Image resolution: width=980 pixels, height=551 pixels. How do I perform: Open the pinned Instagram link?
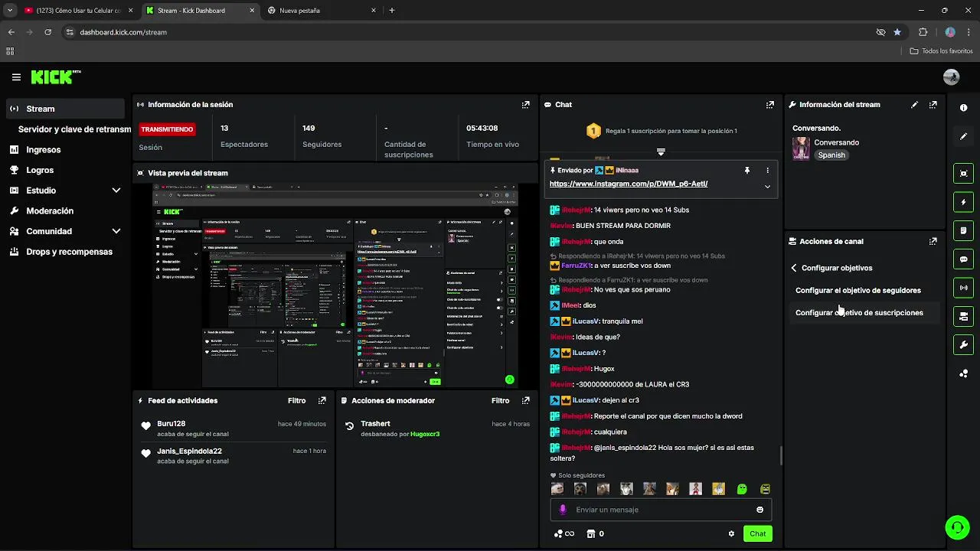pyautogui.click(x=629, y=184)
